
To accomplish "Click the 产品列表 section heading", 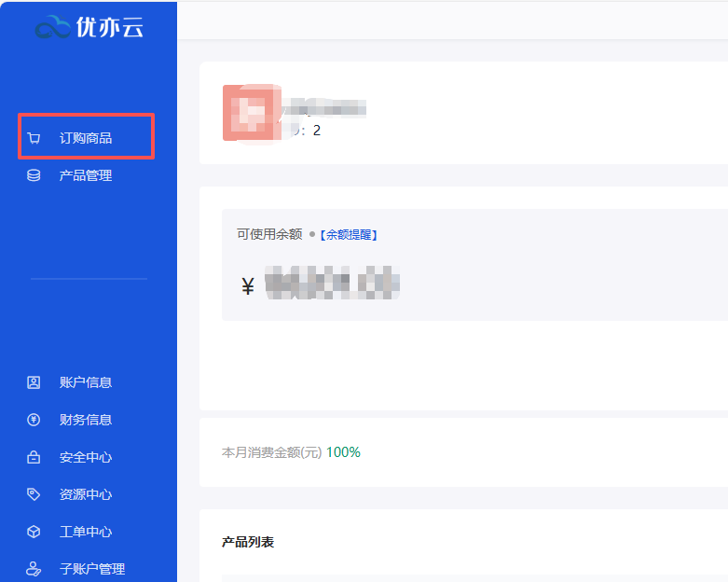I will coord(248,542).
